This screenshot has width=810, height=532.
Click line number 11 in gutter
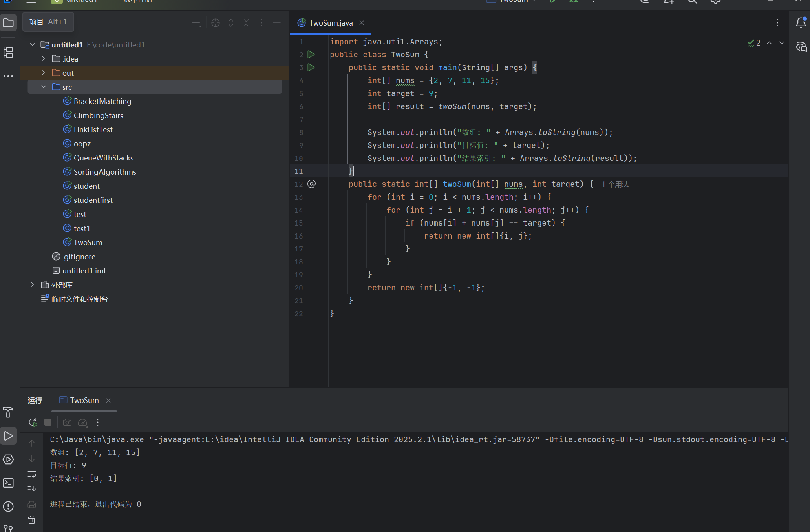tap(299, 171)
